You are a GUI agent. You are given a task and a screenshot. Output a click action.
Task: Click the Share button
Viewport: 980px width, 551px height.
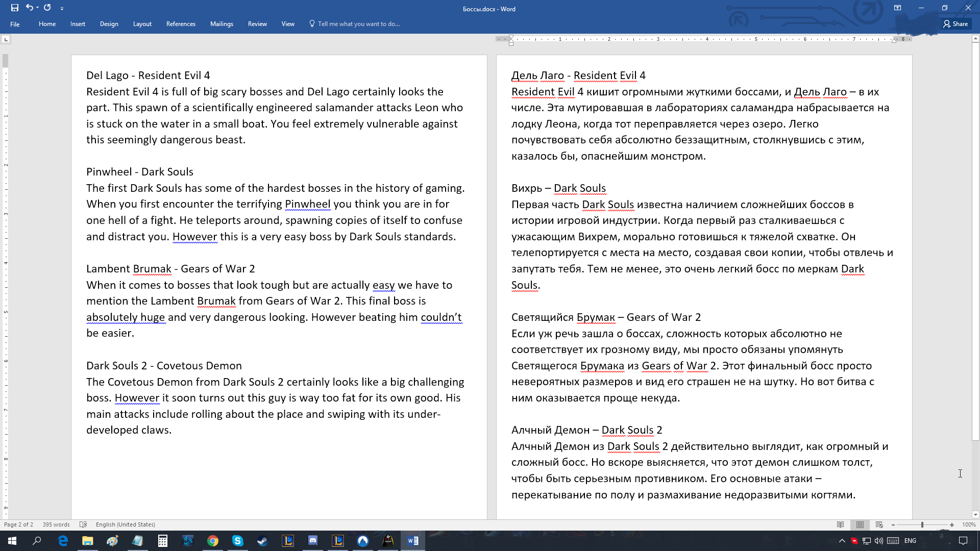(x=955, y=24)
